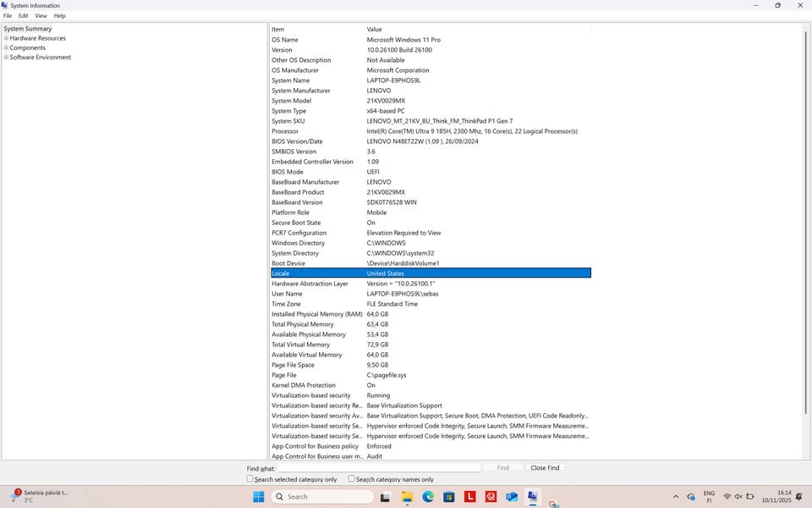Select the System Name row
Image resolution: width=812 pixels, height=508 pixels.
point(431,80)
